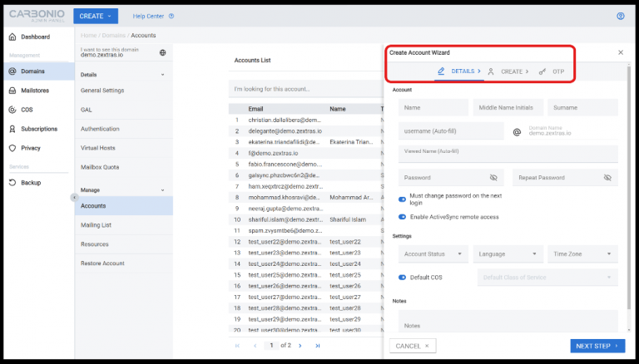Click the Name input field
Viewport: 639px width, 364px height.
430,107
